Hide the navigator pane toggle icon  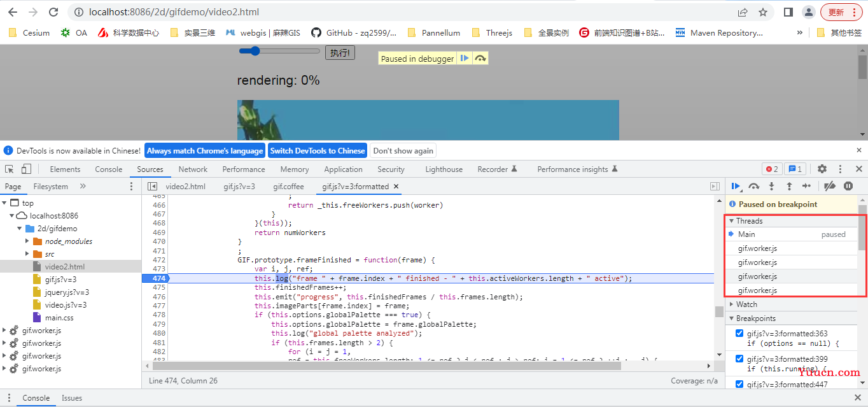pyautogui.click(x=152, y=186)
